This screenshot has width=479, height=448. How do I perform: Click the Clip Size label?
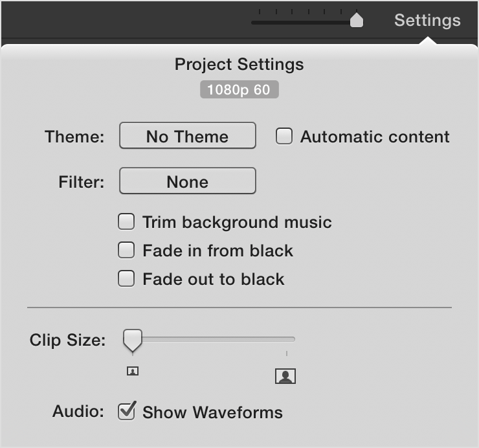pos(67,340)
